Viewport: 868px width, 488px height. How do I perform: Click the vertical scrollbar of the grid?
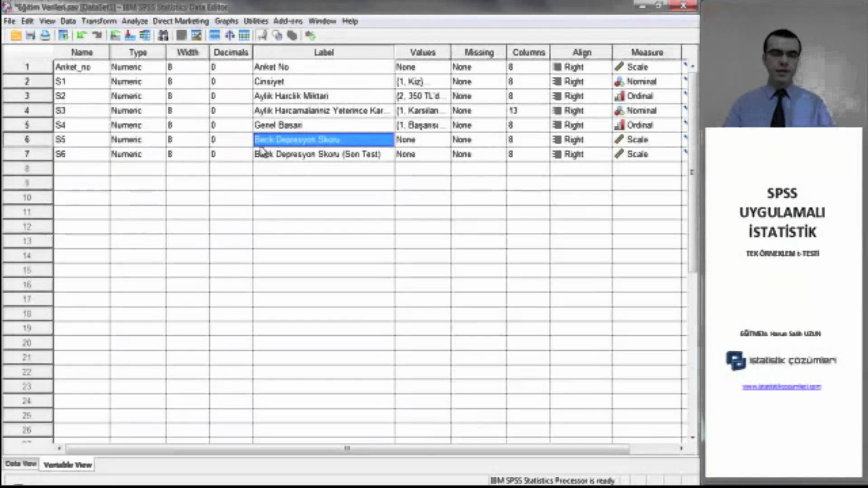(x=692, y=172)
